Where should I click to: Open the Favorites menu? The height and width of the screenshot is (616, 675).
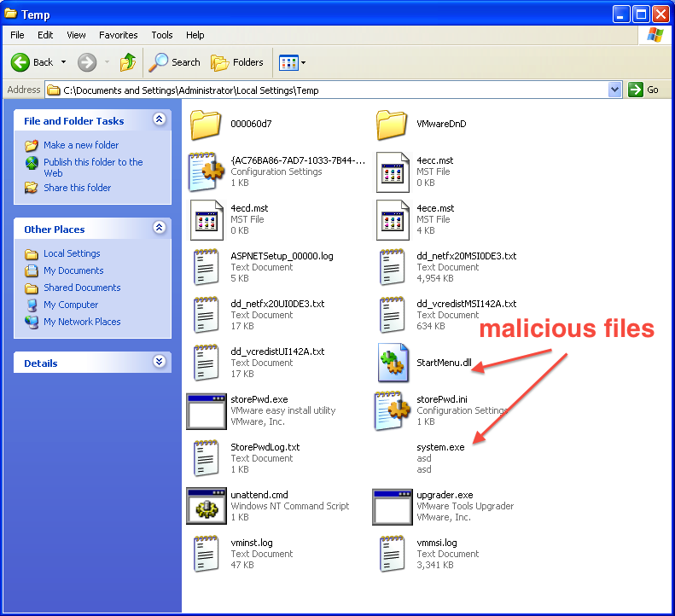(118, 35)
